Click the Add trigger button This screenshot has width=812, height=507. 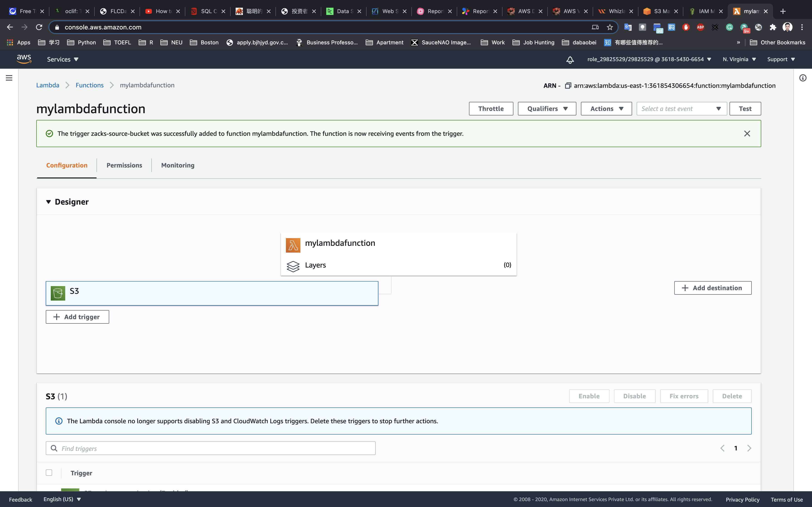[77, 317]
